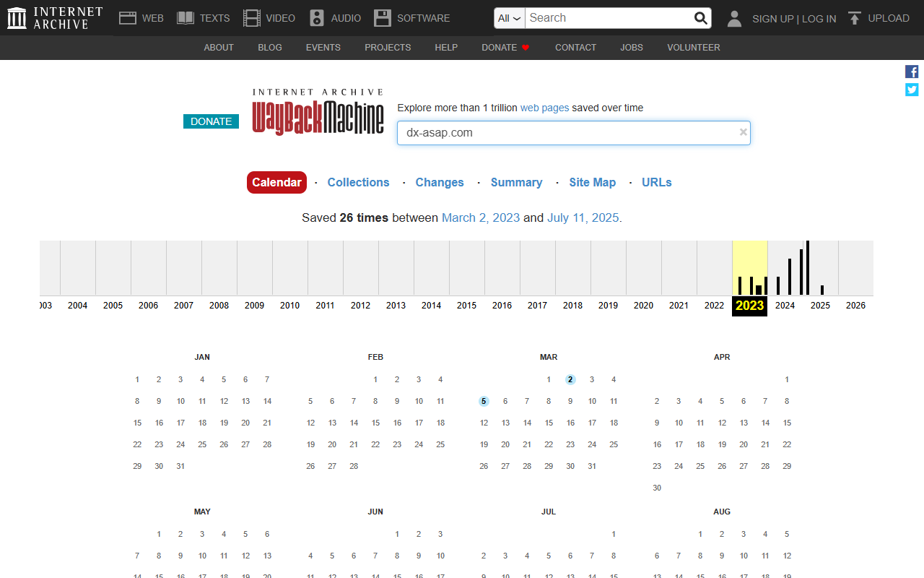
Task: Share page on Twitter
Action: pos(912,90)
